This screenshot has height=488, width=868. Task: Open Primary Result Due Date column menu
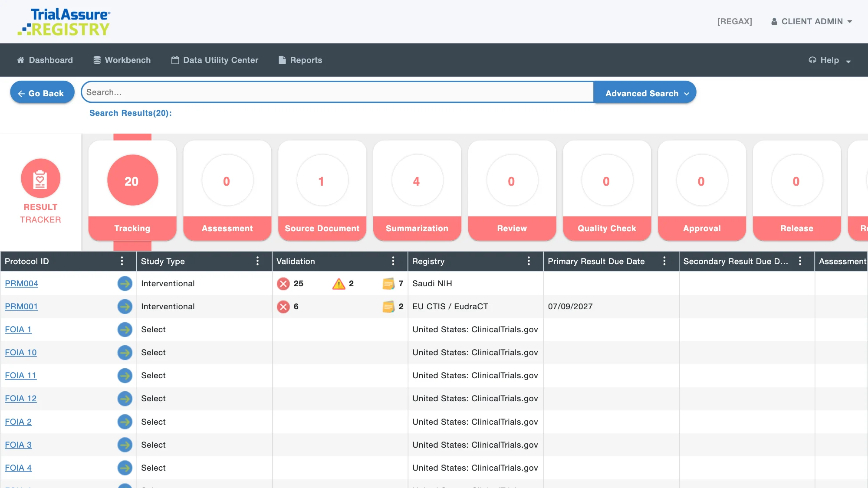[x=664, y=261]
